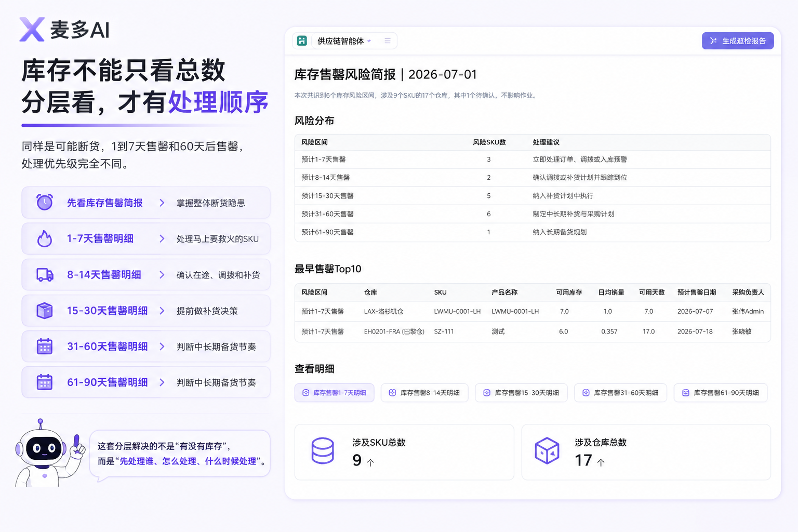798x532 pixels.
Task: Click SKU cell SZ-111
Action: pyautogui.click(x=444, y=331)
